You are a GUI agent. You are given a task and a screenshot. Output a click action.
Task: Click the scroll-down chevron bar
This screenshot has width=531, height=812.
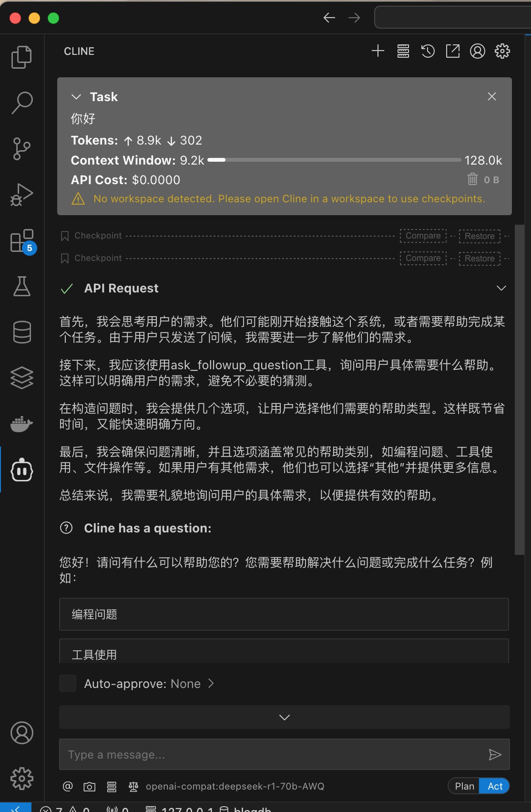[285, 717]
